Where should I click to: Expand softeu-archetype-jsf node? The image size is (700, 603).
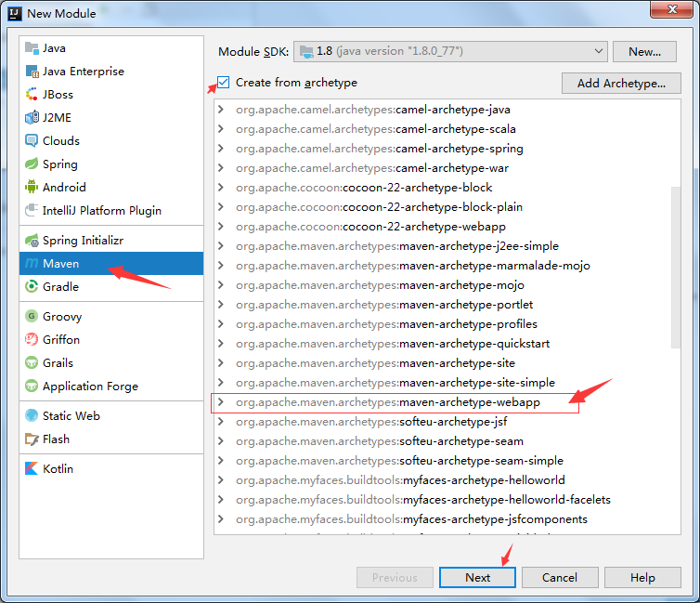pyautogui.click(x=221, y=421)
